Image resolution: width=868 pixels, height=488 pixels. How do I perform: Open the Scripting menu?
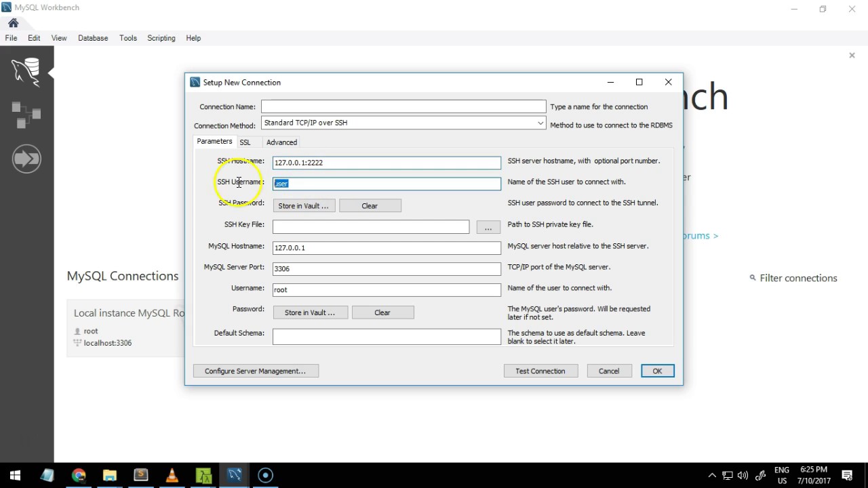click(161, 38)
